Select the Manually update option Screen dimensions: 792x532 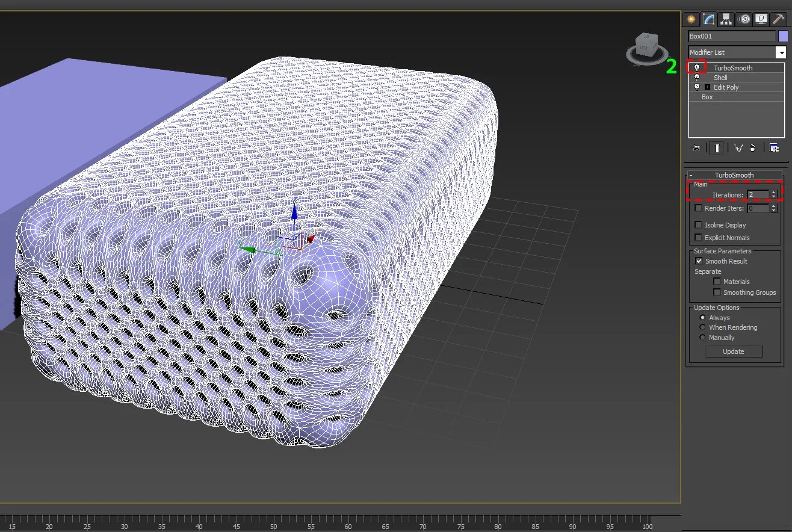click(x=702, y=338)
